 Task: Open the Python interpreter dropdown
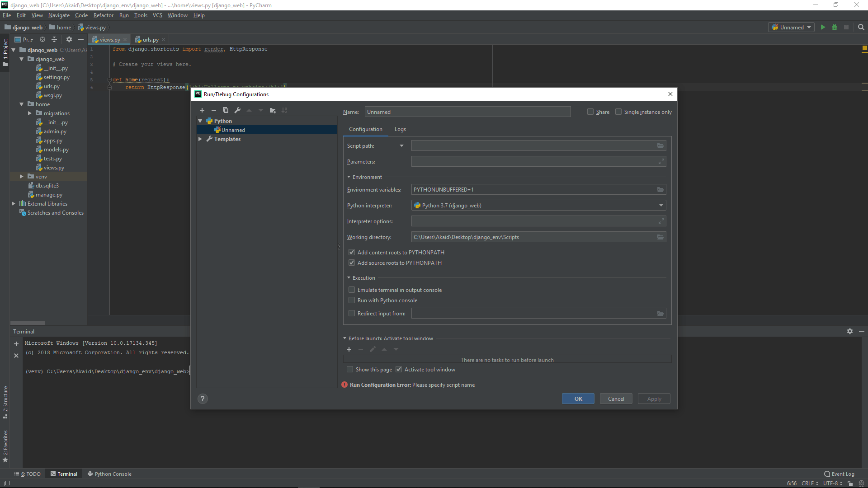coord(661,206)
